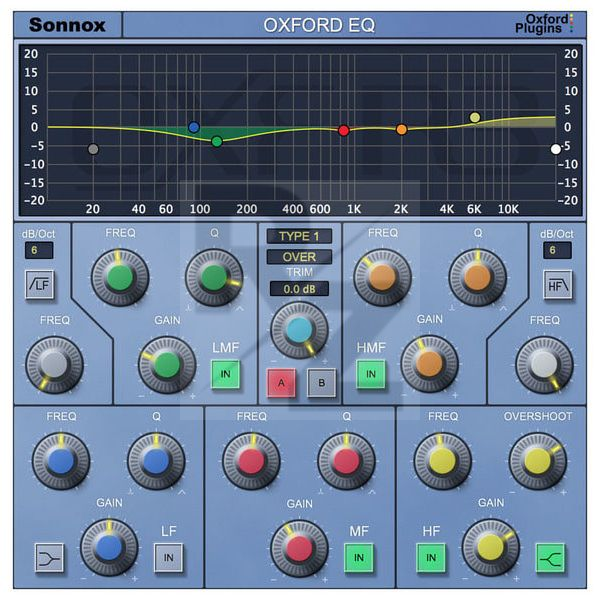The width and height of the screenshot is (600, 600).
Task: Click the orange HMF FREQ knob
Action: coord(382,277)
